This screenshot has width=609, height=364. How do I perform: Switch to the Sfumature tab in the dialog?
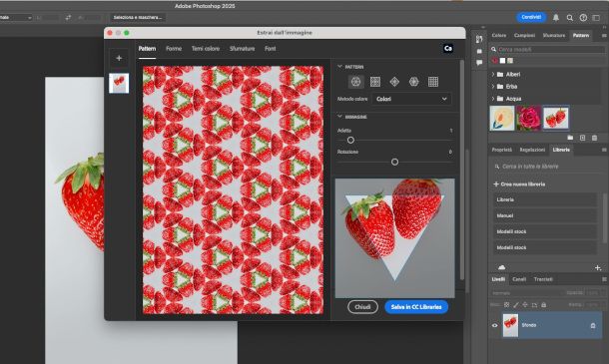click(x=242, y=49)
